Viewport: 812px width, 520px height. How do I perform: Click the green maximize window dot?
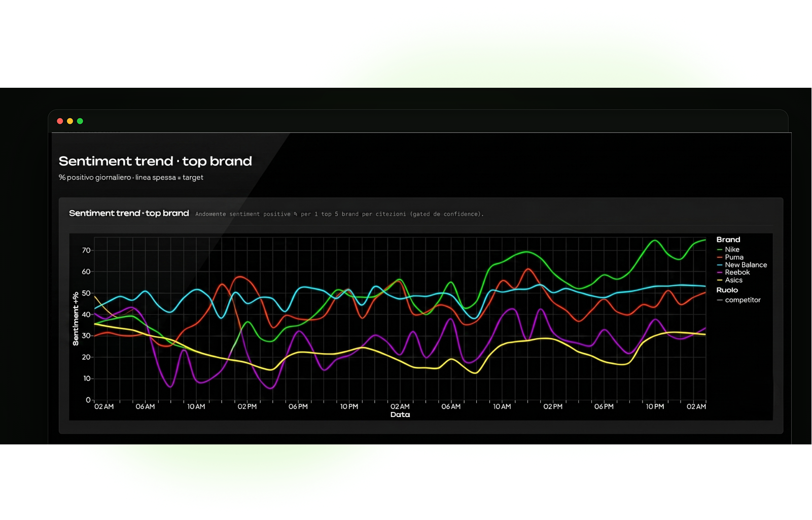click(x=80, y=121)
